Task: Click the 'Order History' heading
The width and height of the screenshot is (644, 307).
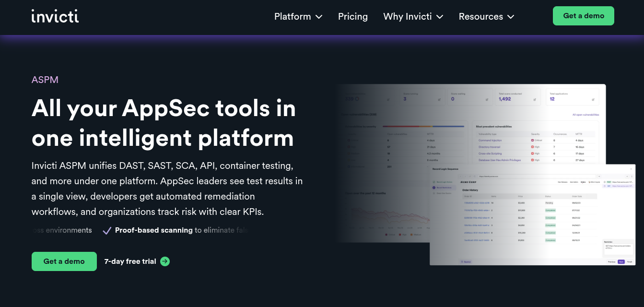Action: (x=470, y=190)
